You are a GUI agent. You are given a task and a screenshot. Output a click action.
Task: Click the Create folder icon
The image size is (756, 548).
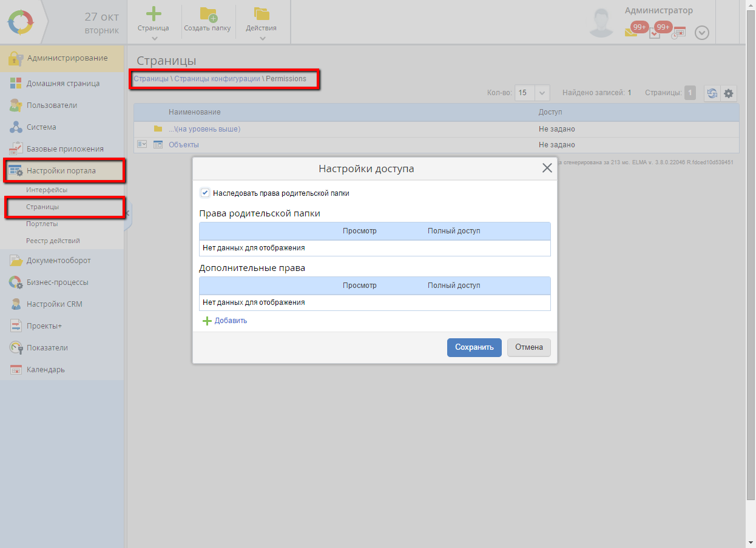pos(208,15)
